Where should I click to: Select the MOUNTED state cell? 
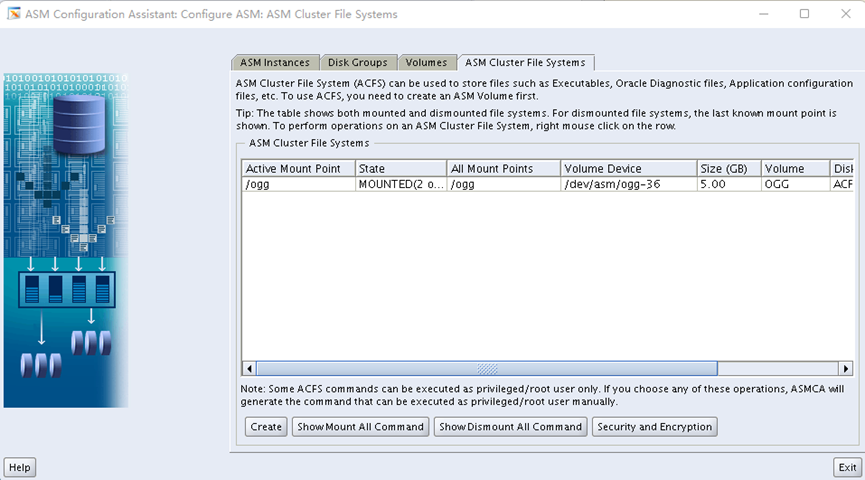pos(401,184)
